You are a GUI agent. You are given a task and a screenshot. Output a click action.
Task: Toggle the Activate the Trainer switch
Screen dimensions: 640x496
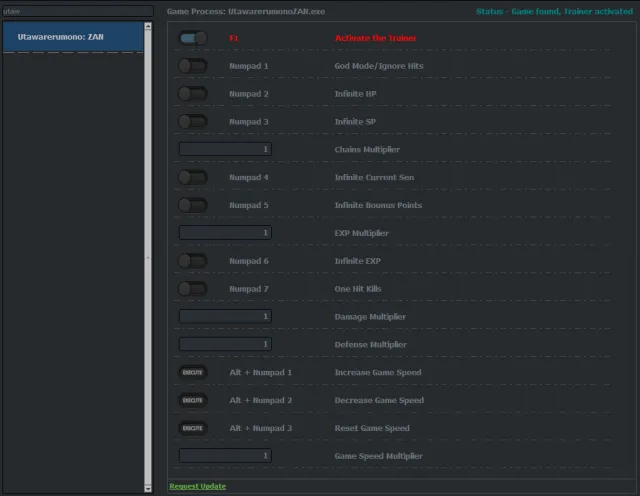tap(193, 38)
